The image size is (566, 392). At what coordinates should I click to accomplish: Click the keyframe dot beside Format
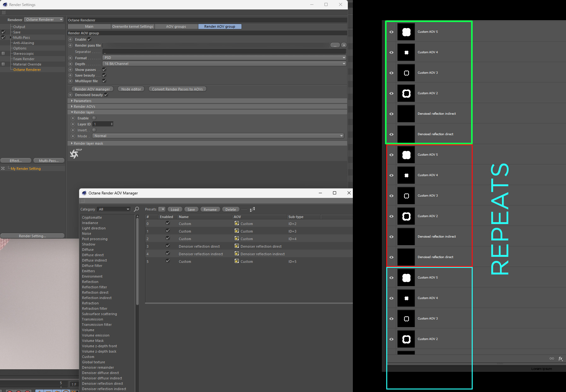click(71, 58)
